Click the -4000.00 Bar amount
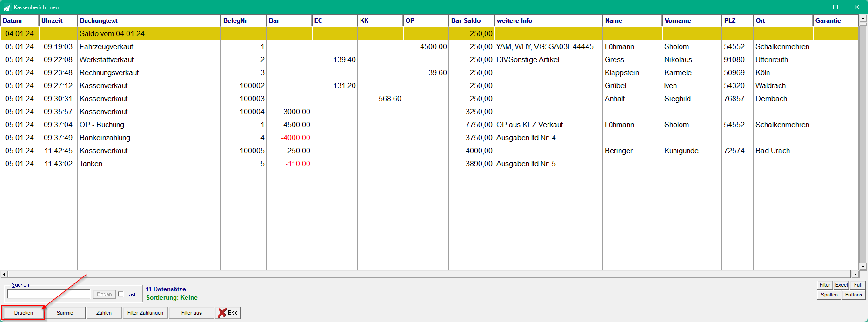 coord(295,138)
